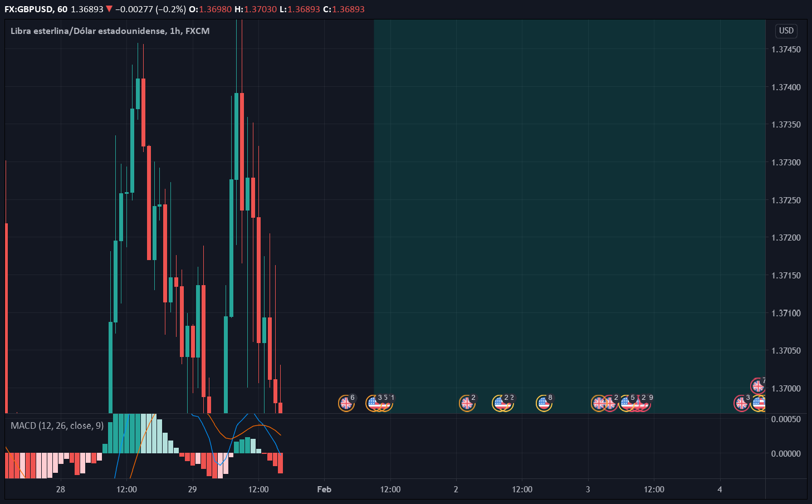The image size is (812, 504).
Task: Click the UK event icon with badge 3
Action: pos(741,403)
